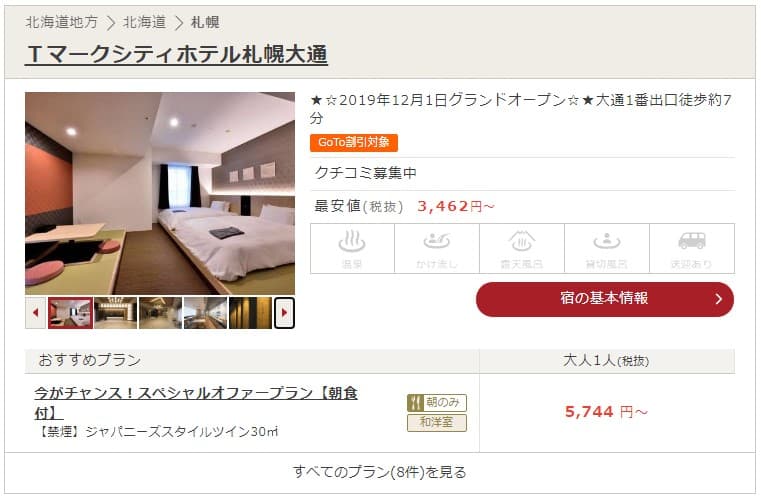Select the second thumbnail showing the lobby

click(116, 313)
